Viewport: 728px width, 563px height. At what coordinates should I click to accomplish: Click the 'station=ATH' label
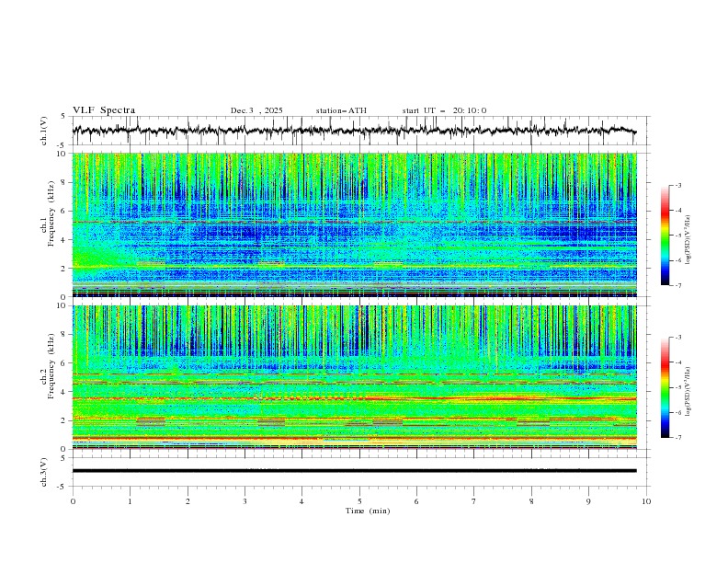click(x=341, y=110)
